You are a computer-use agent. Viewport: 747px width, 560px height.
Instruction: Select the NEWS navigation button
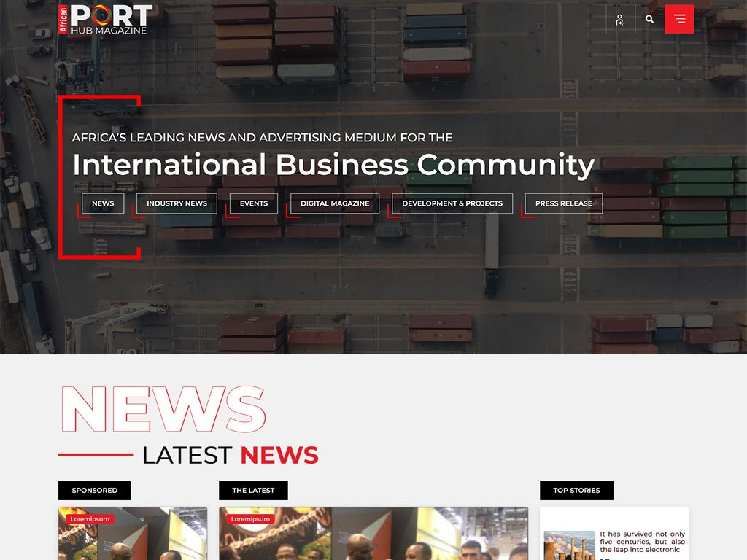pos(103,203)
